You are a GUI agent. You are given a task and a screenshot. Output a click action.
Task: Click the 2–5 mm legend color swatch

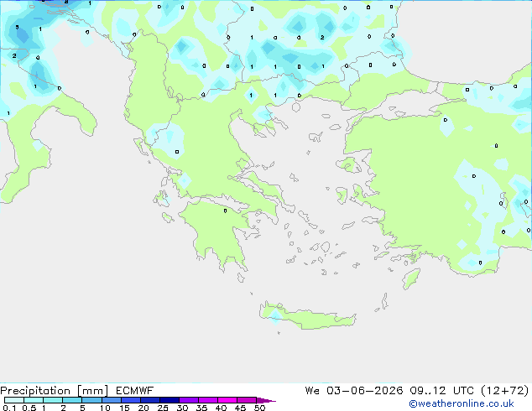coord(72,400)
